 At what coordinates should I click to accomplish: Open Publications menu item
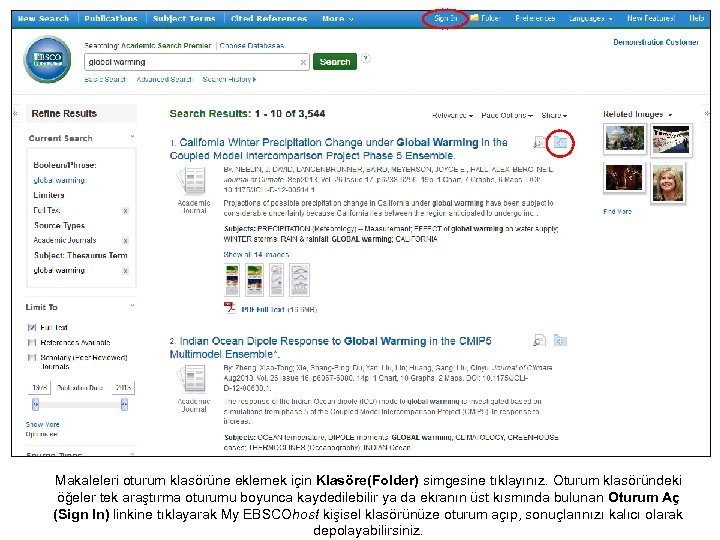(111, 19)
